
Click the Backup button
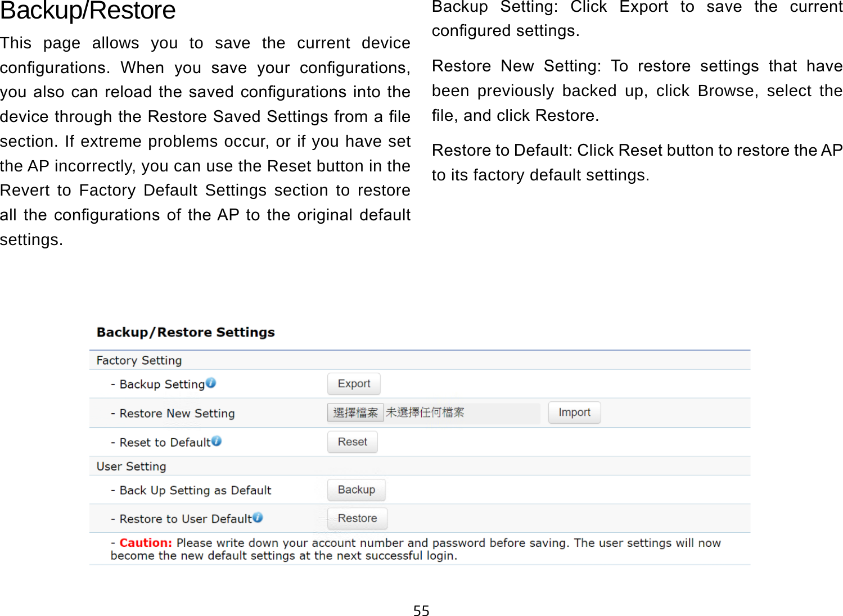[x=357, y=490]
